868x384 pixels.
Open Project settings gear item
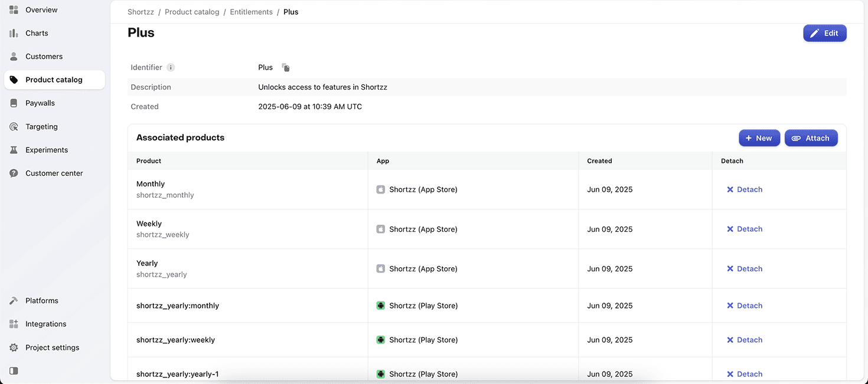52,347
